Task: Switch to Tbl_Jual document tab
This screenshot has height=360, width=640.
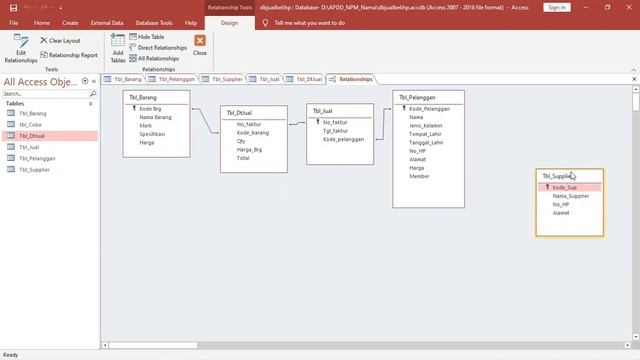Action: (264, 79)
